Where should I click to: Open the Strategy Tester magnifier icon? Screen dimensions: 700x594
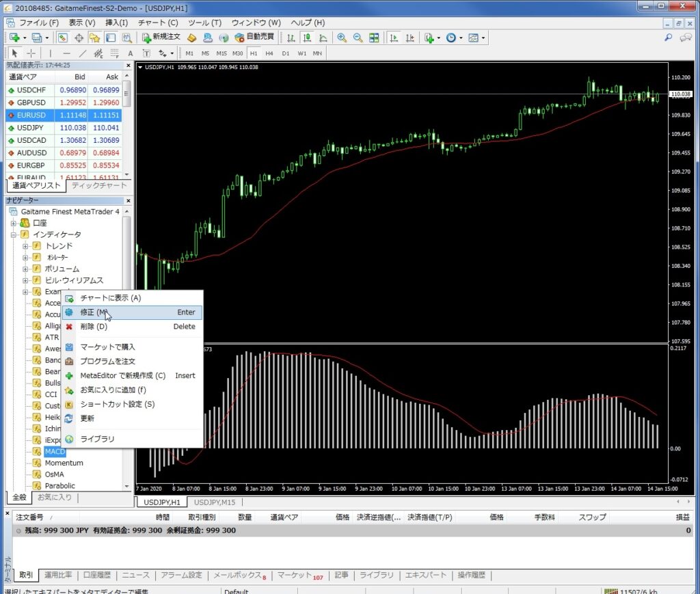click(x=126, y=38)
